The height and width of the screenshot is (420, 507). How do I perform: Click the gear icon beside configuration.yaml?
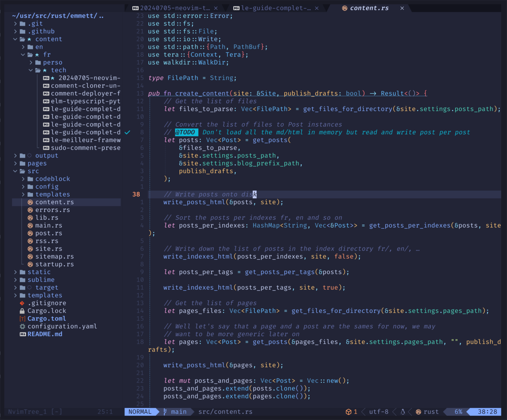22,326
